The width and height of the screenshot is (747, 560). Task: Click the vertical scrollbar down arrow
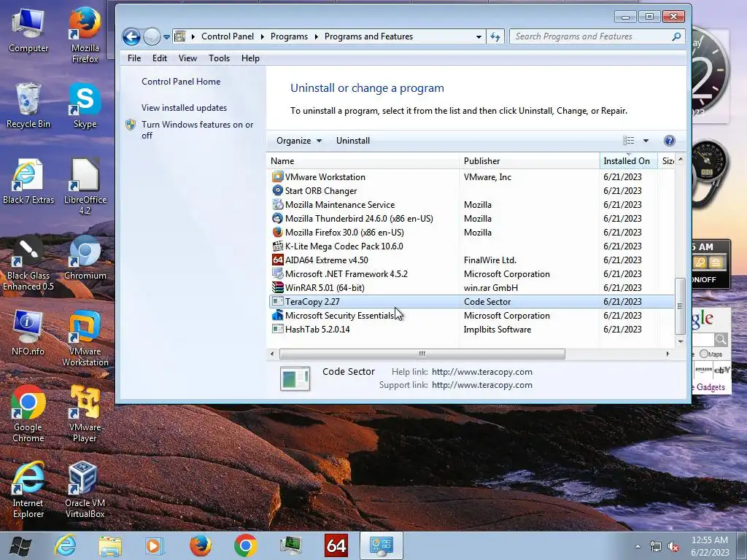pyautogui.click(x=681, y=341)
